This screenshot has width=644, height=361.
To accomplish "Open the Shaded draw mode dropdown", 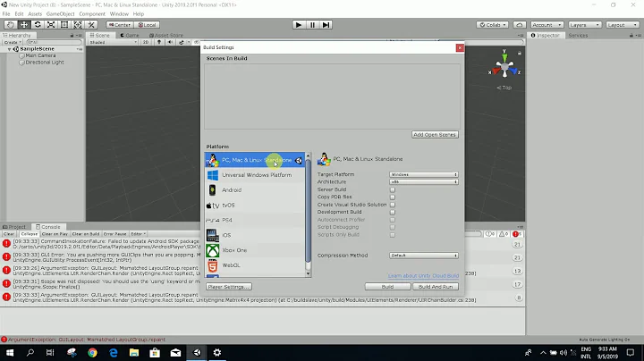I will 113,42.
